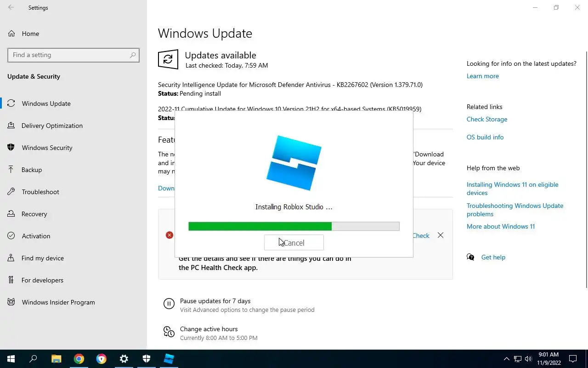This screenshot has width=588, height=368.
Task: Click the Activation checkmark circle icon
Action: (11, 236)
